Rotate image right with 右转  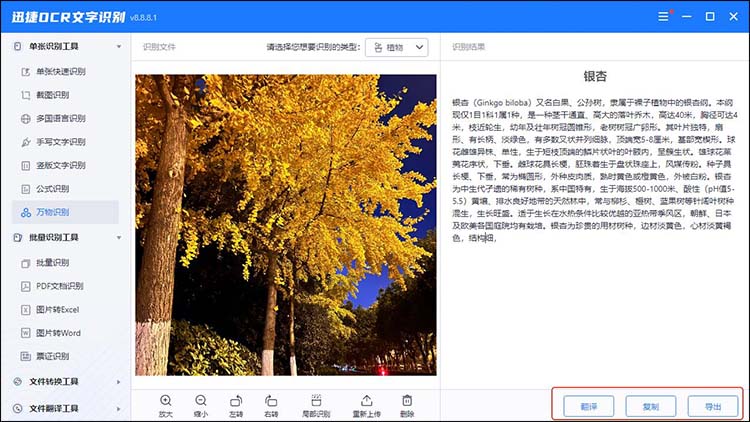(x=271, y=401)
